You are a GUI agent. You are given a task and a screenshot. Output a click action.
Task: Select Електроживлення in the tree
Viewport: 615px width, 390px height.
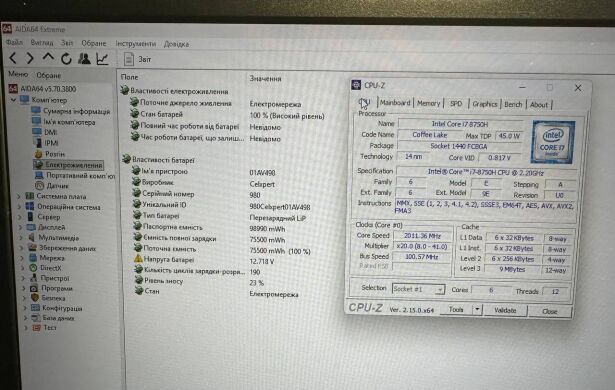[x=74, y=165]
